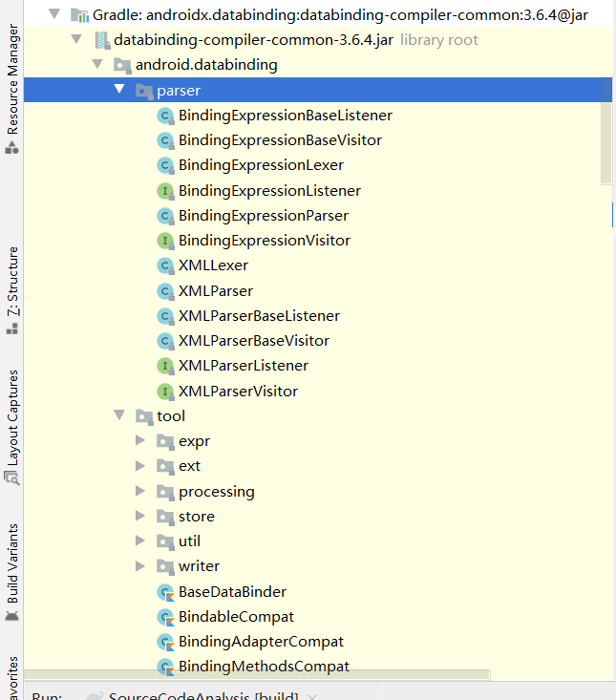616x700 pixels.
Task: Click the interface icon of BindingExpressionListener
Action: point(165,191)
